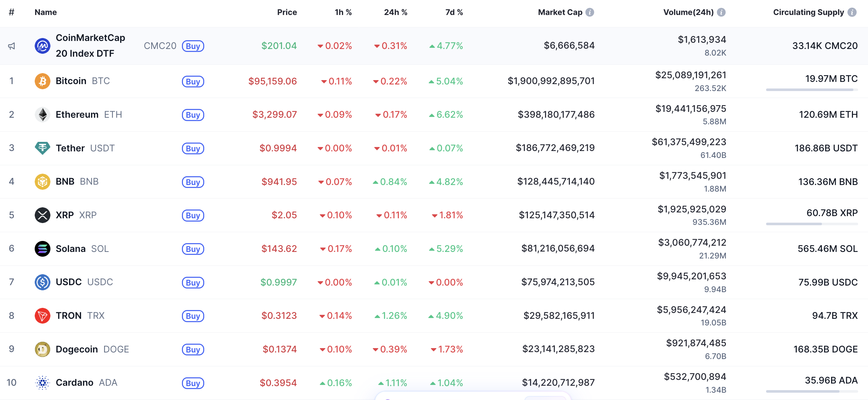Open the BNB coin name link
The width and height of the screenshot is (868, 400).
pyautogui.click(x=65, y=182)
